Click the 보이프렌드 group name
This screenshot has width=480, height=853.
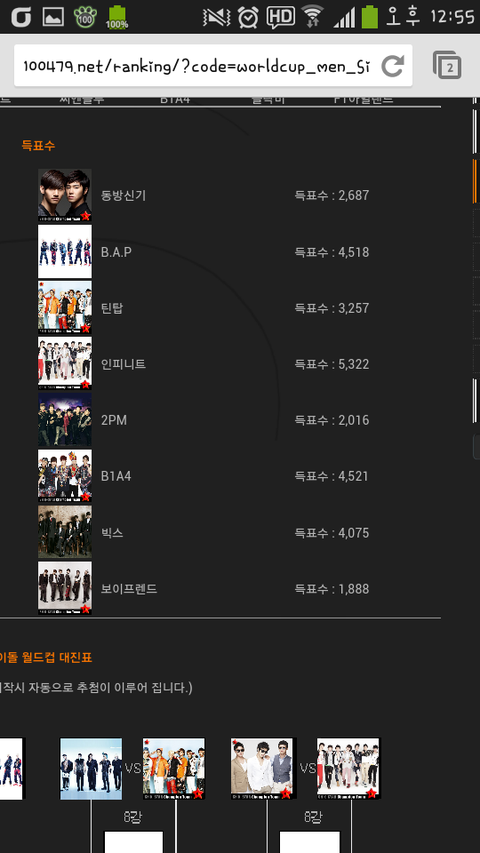tap(129, 589)
